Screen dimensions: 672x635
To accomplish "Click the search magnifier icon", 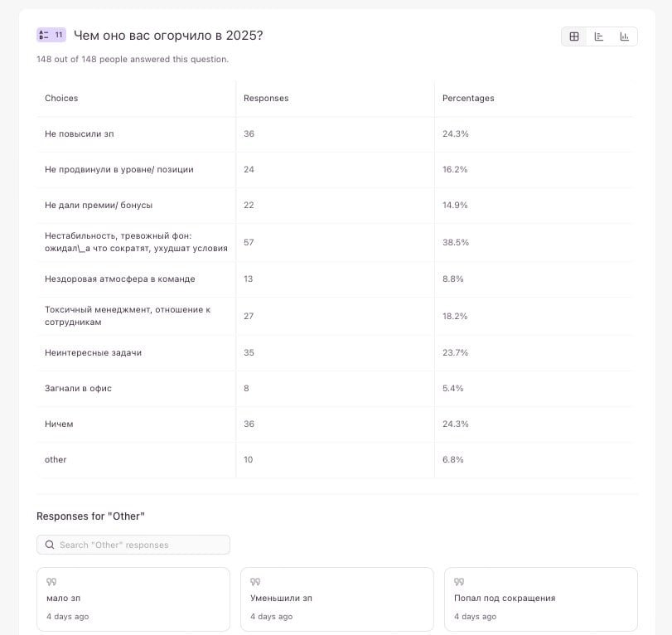I will [x=50, y=545].
